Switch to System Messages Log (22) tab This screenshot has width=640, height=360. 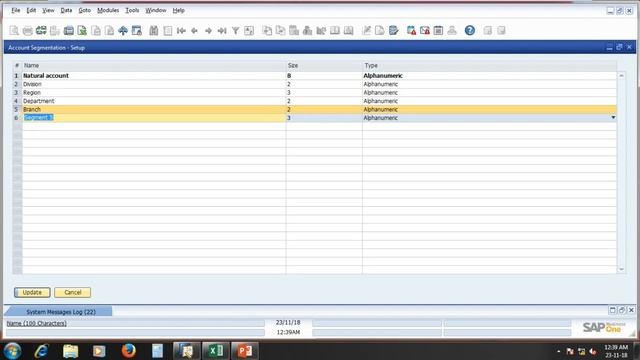pyautogui.click(x=61, y=312)
